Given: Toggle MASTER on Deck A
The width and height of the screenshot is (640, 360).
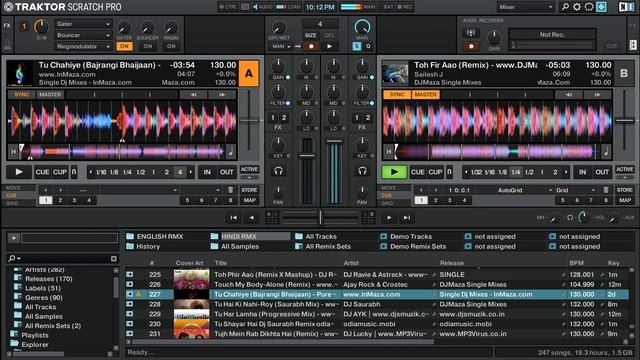Looking at the screenshot, I should pyautogui.click(x=50, y=94).
